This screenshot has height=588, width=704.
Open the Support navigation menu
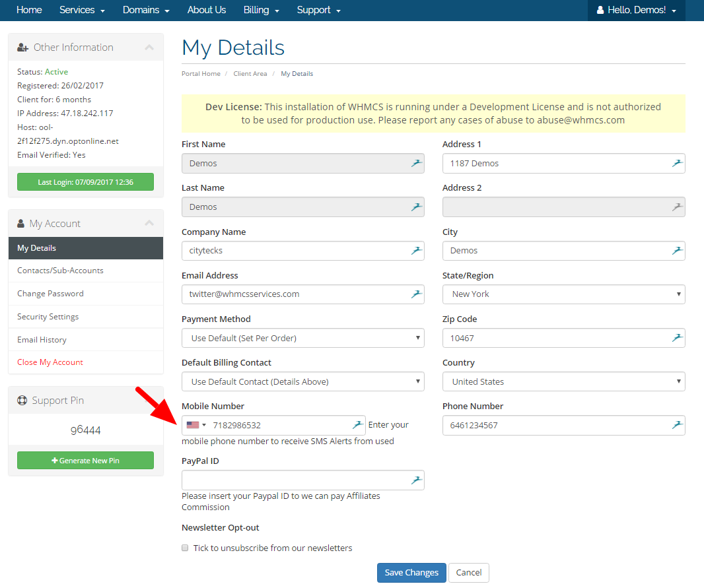(x=319, y=10)
